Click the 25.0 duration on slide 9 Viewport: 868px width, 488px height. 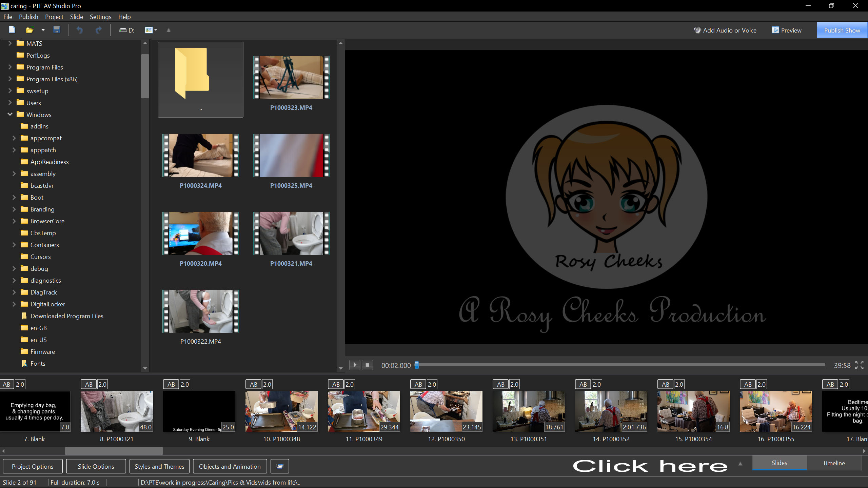click(228, 427)
